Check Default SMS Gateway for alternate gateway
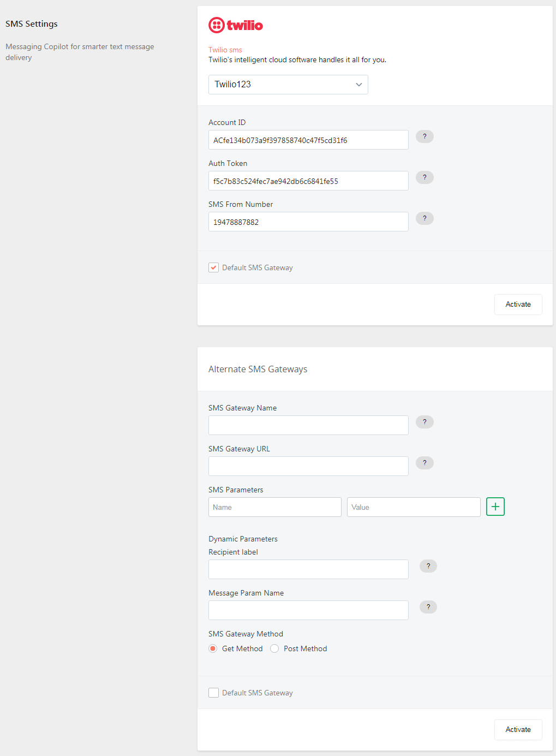 point(214,693)
